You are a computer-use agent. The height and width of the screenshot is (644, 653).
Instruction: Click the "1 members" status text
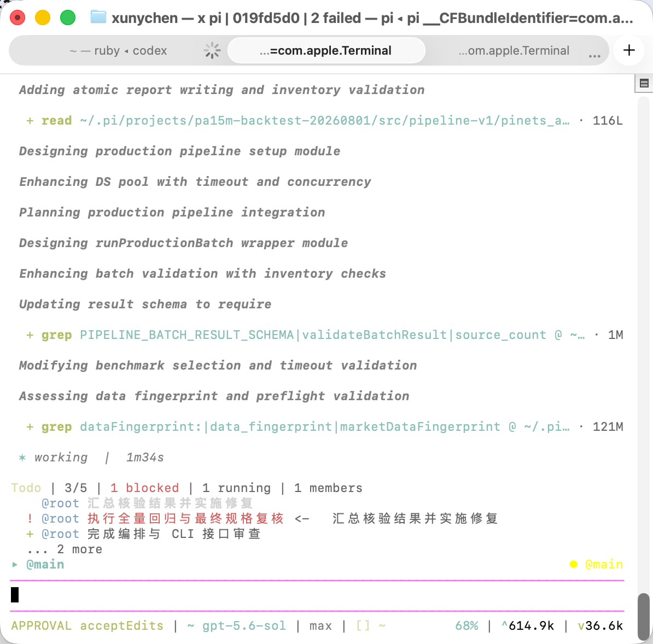(x=328, y=488)
